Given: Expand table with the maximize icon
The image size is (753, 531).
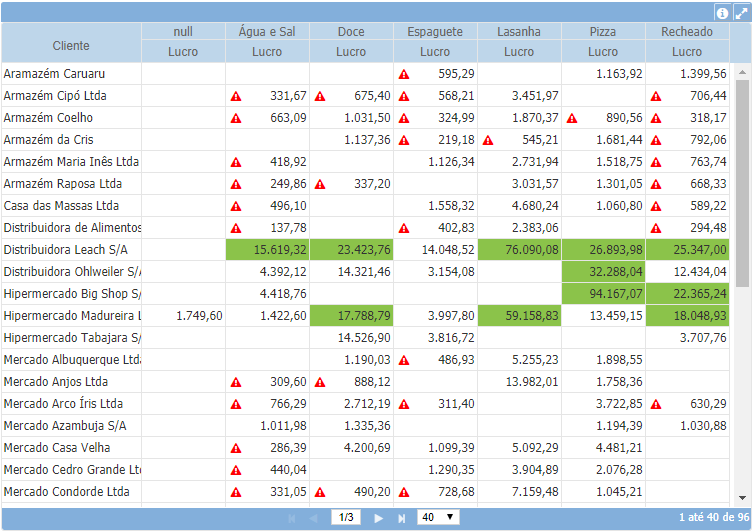Looking at the screenshot, I should point(741,13).
